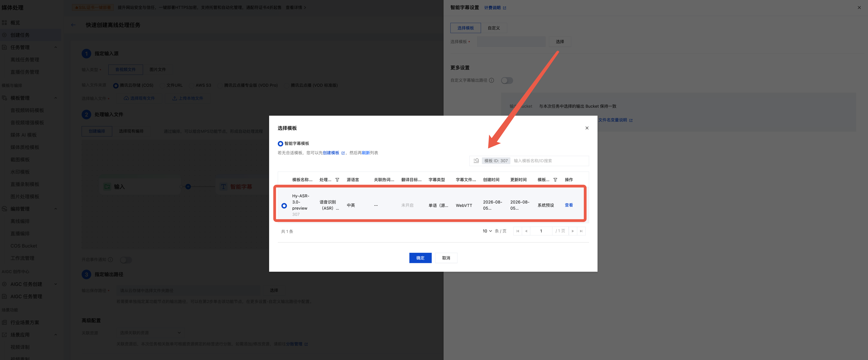This screenshot has height=360, width=868.
Task: Click the 创建任务 icon in sidebar
Action: click(4, 35)
